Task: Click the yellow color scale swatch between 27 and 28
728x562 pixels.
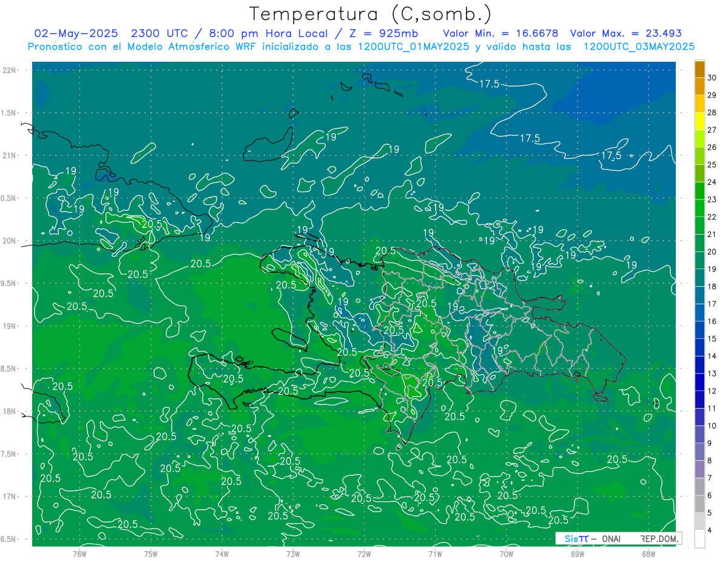Action: click(x=699, y=121)
